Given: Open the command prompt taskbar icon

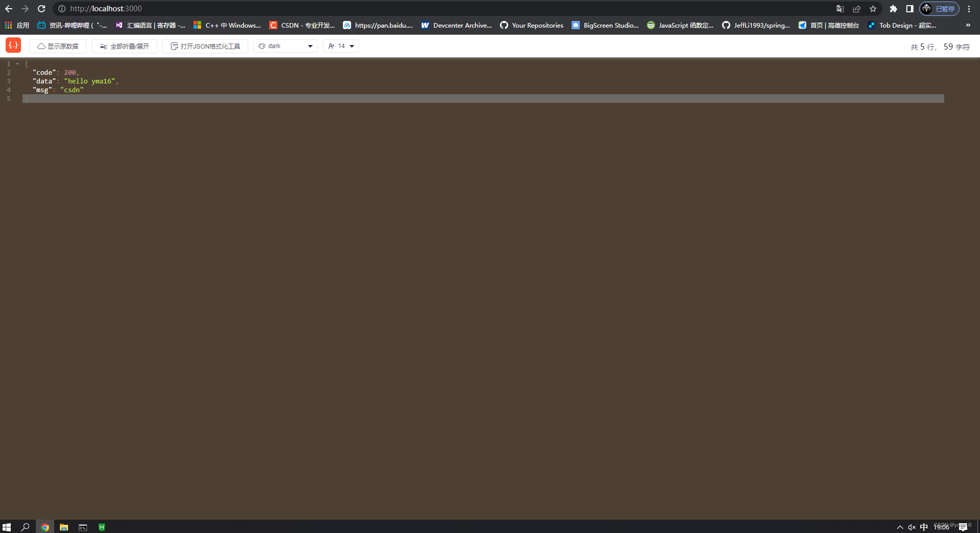Looking at the screenshot, I should click(83, 527).
